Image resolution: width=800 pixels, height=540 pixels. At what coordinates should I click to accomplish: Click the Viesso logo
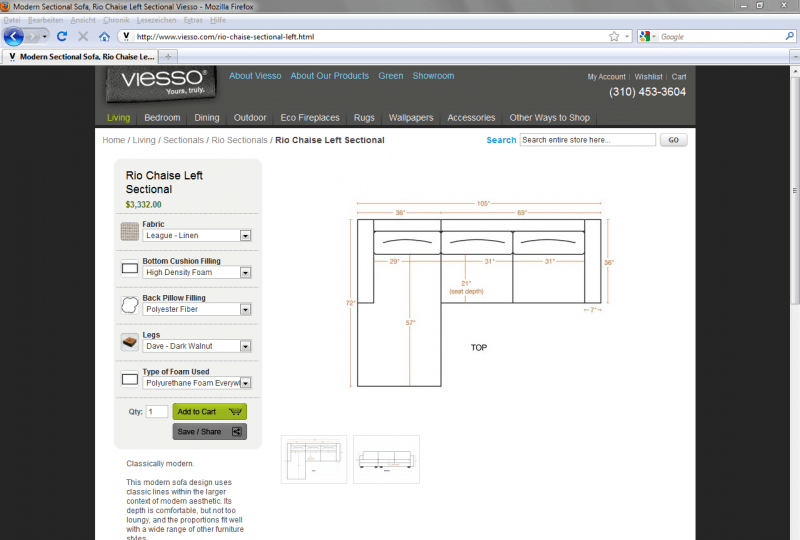pyautogui.click(x=162, y=83)
